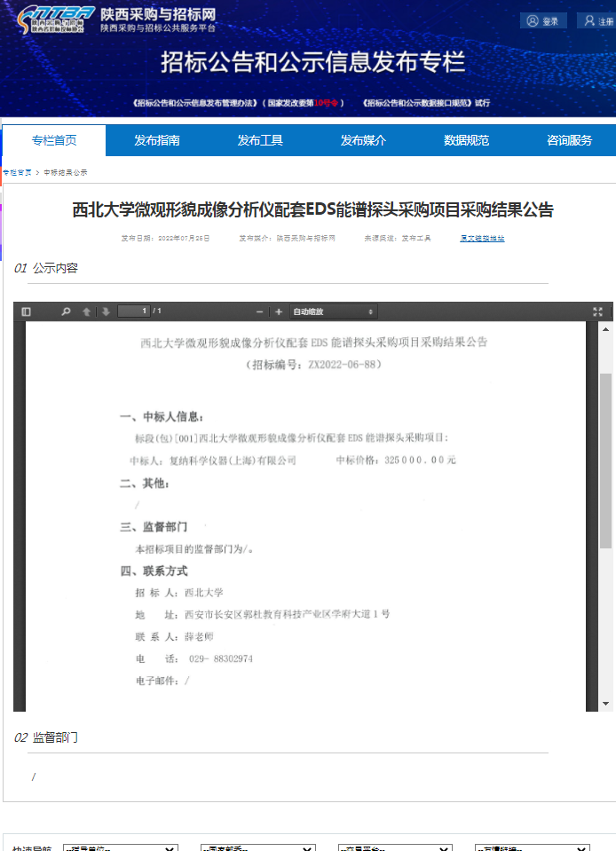Viewport: 616px width, 851px height.
Task: Expand the third quick navigation dropdown
Action: (x=395, y=847)
